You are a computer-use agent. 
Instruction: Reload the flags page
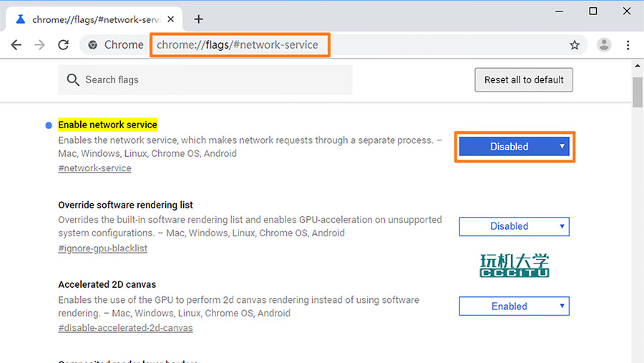pyautogui.click(x=64, y=45)
